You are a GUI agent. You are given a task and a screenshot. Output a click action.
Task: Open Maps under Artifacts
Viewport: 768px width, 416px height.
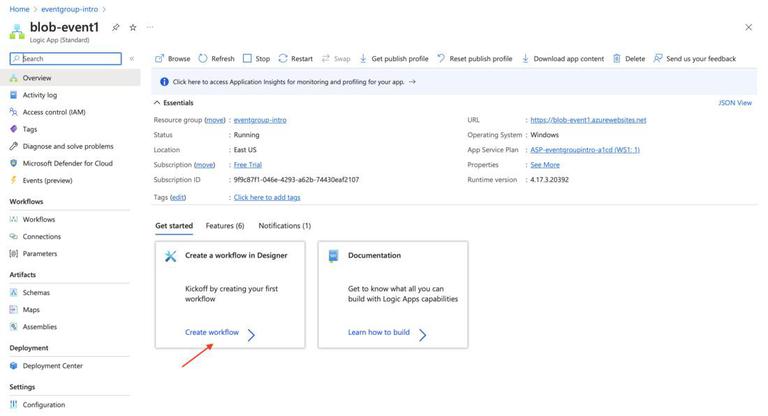31,310
